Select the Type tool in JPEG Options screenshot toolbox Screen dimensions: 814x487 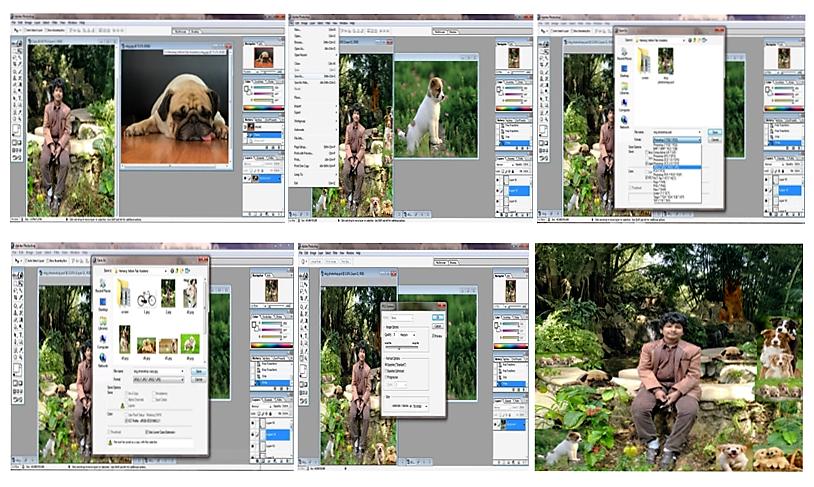click(x=306, y=335)
